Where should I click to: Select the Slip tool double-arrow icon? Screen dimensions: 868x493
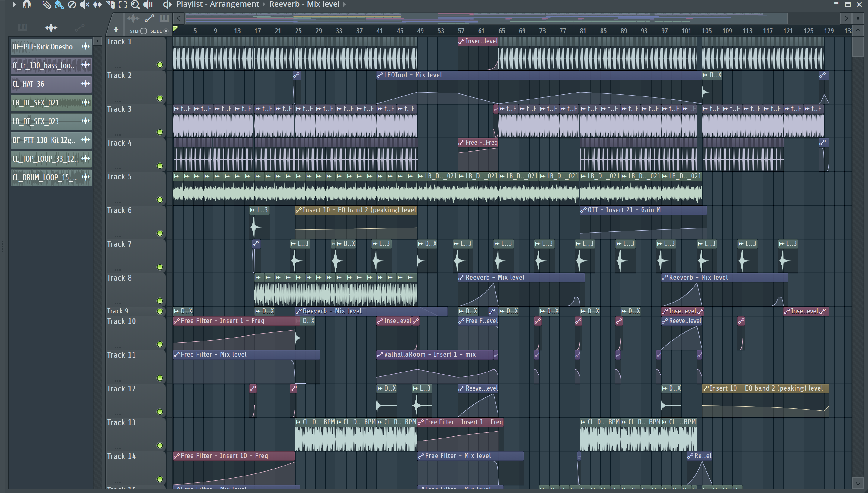pyautogui.click(x=97, y=5)
